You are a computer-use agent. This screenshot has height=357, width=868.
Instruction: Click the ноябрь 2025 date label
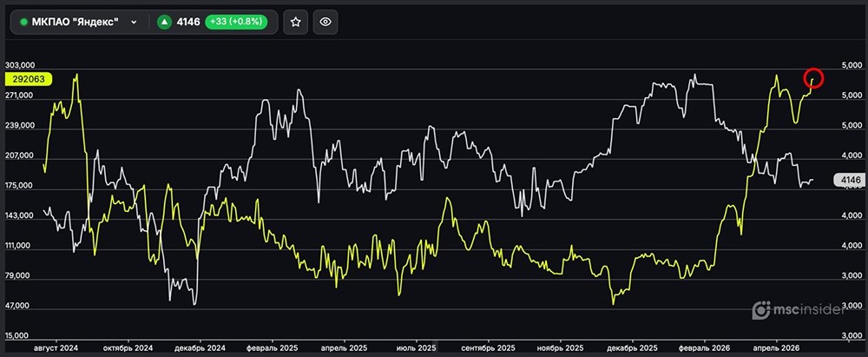coord(560,347)
